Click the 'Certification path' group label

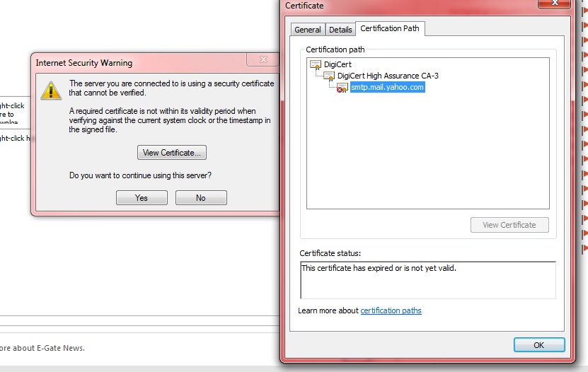(335, 50)
